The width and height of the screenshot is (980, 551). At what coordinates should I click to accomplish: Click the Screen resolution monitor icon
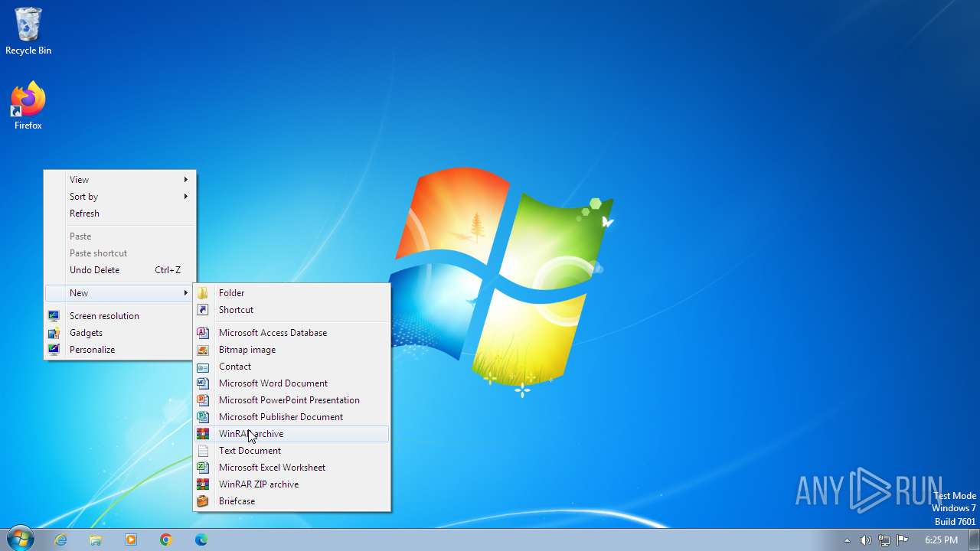54,316
